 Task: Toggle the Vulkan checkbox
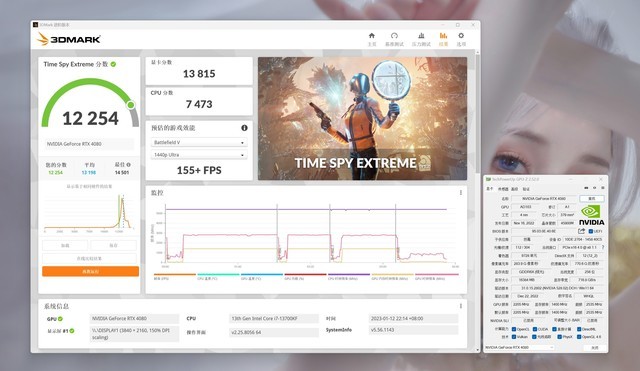(513, 337)
